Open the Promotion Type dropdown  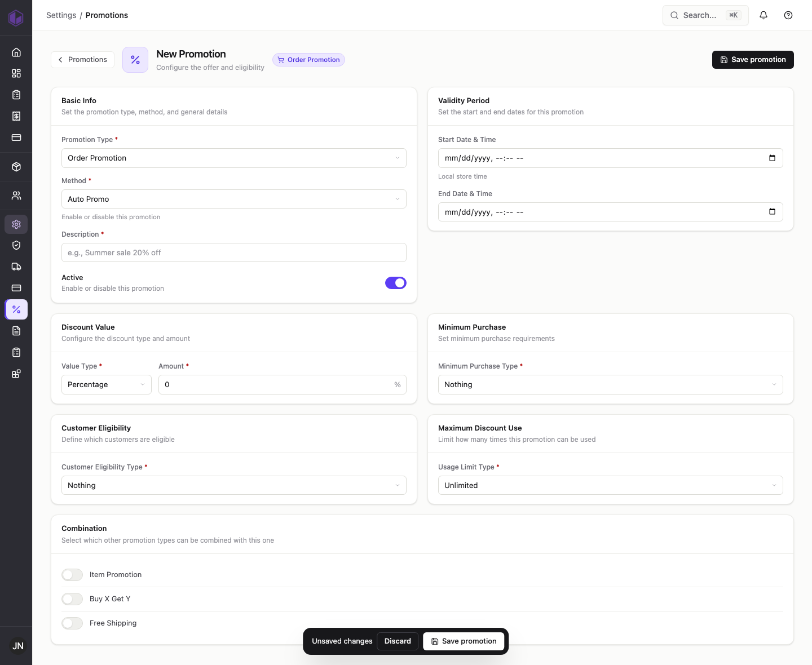pos(234,158)
